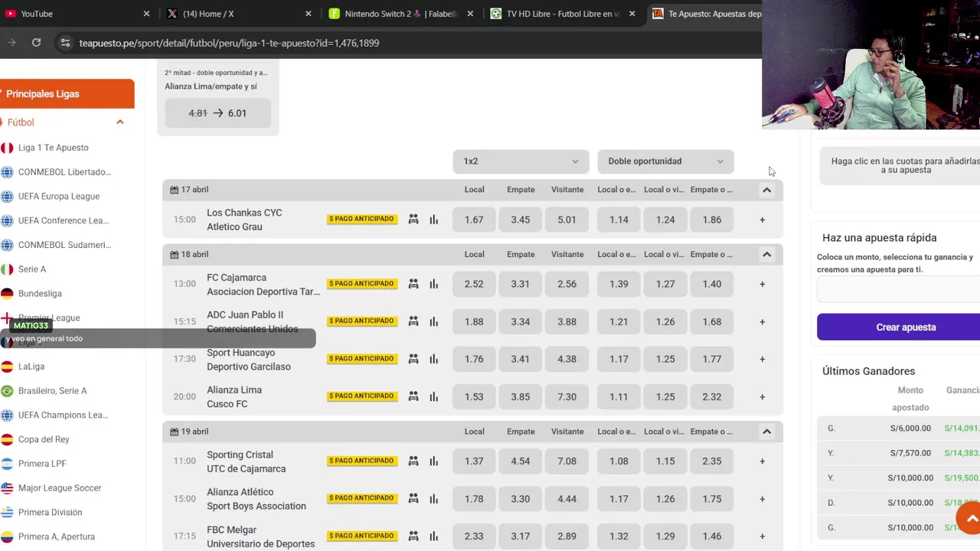This screenshot has height=551, width=980.
Task: Open head-to-head icon for ADC Juan Pablo II match
Action: [x=413, y=321]
